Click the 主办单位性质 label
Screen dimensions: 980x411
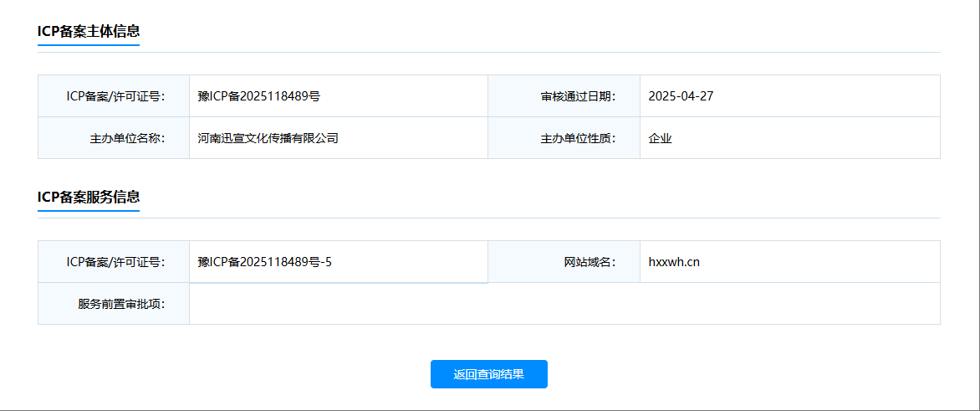(578, 138)
